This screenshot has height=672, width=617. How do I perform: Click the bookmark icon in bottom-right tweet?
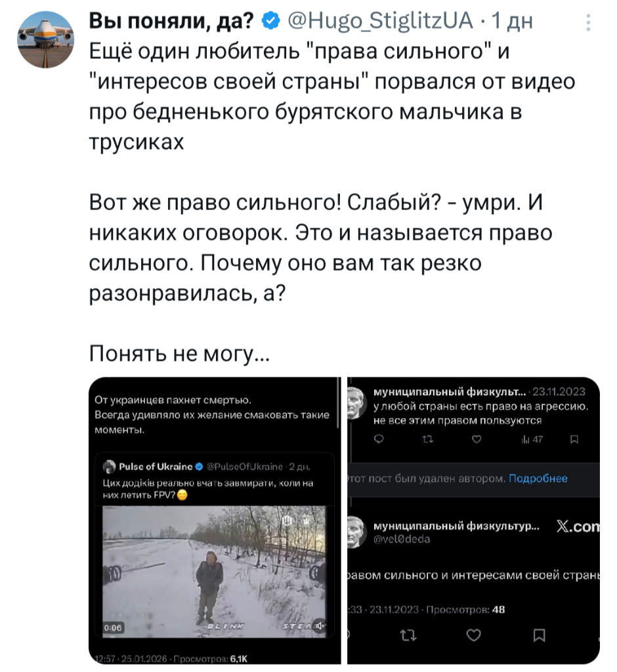[x=539, y=634]
